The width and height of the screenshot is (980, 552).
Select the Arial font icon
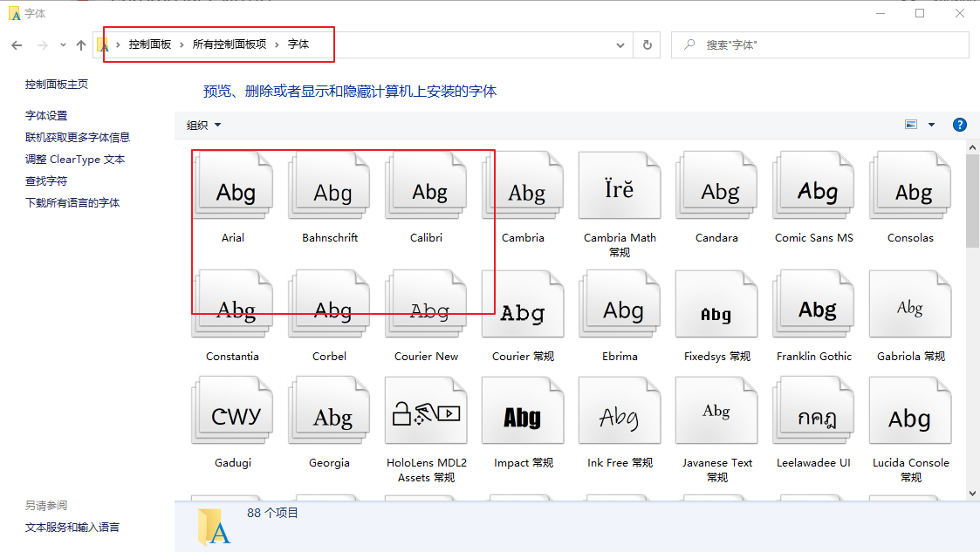click(232, 186)
